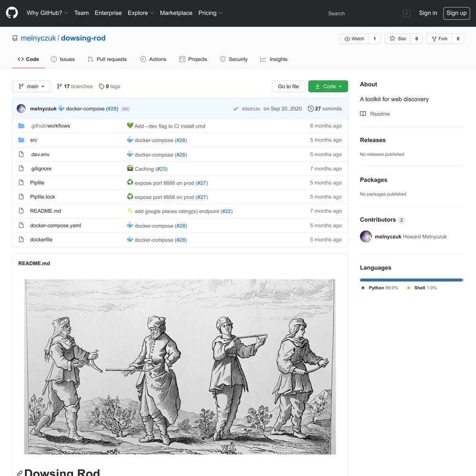Expand commit message with the ellipsis button

coord(125,109)
